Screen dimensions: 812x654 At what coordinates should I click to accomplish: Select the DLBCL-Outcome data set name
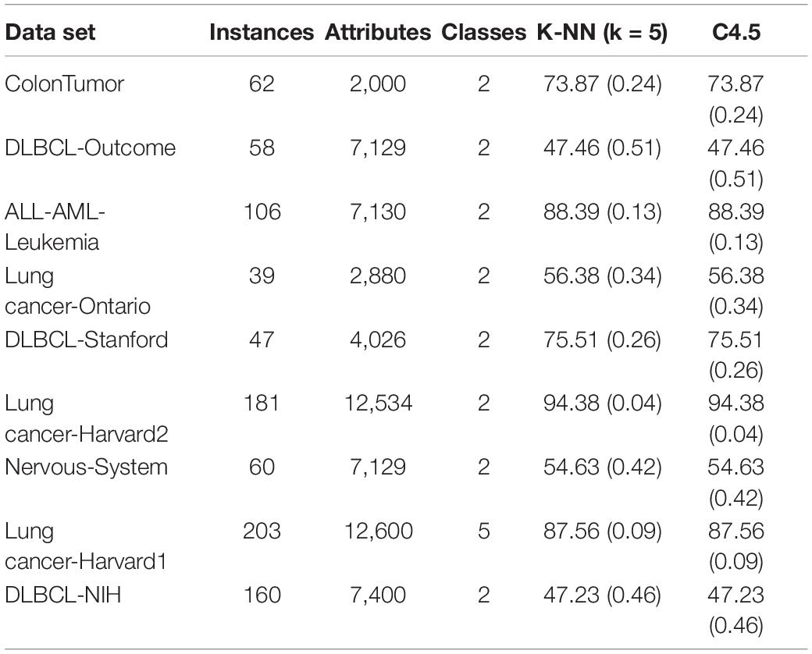point(90,148)
